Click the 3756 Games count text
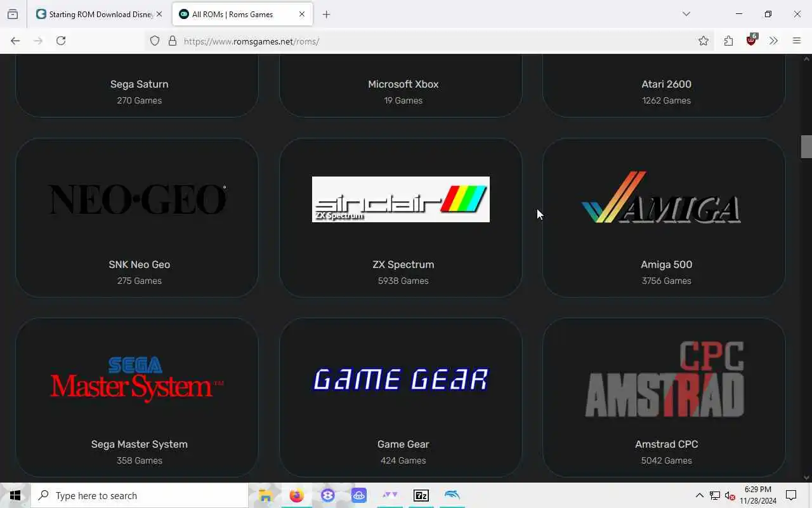812x508 pixels. point(666,281)
